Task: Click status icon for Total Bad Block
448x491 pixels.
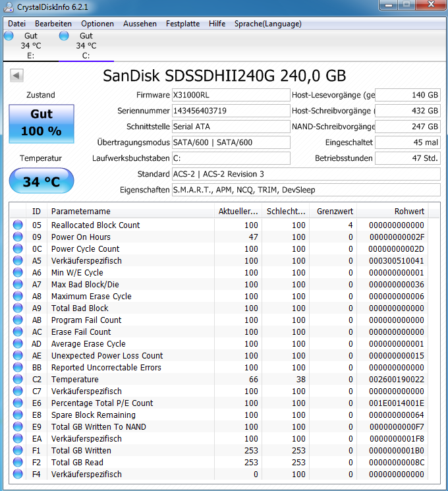Action: [18, 308]
